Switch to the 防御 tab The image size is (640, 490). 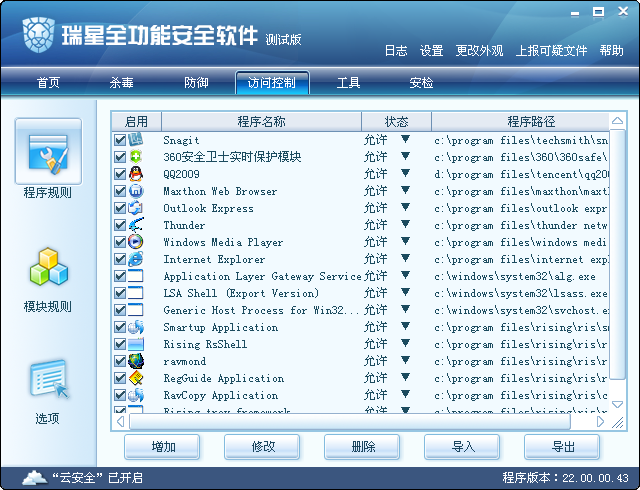(196, 83)
